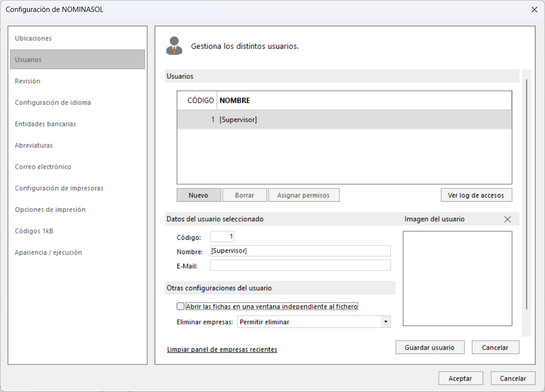Click Cancelar at the dialog bottom

(x=513, y=378)
